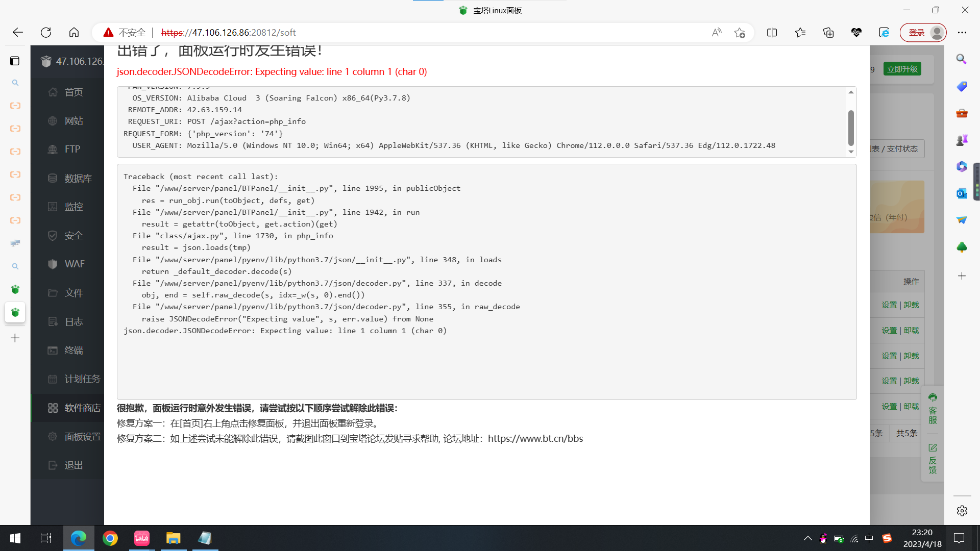Open Edge sidebar search
This screenshot has height=551, width=980.
tap(962, 59)
